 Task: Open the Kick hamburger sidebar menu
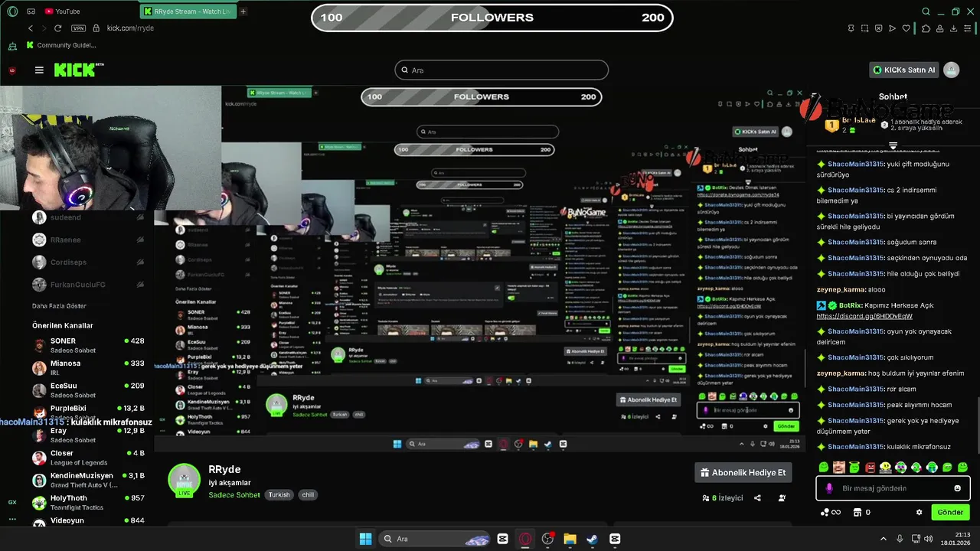(39, 70)
